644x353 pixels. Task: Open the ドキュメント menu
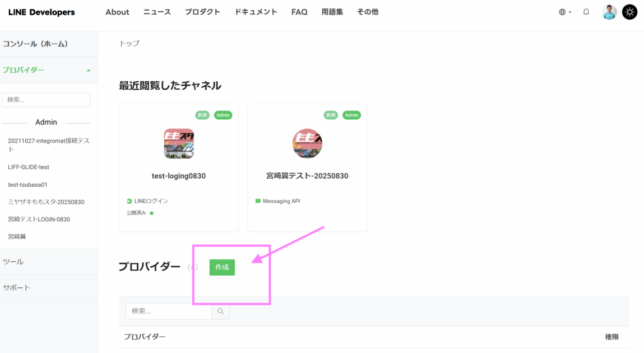pyautogui.click(x=256, y=12)
